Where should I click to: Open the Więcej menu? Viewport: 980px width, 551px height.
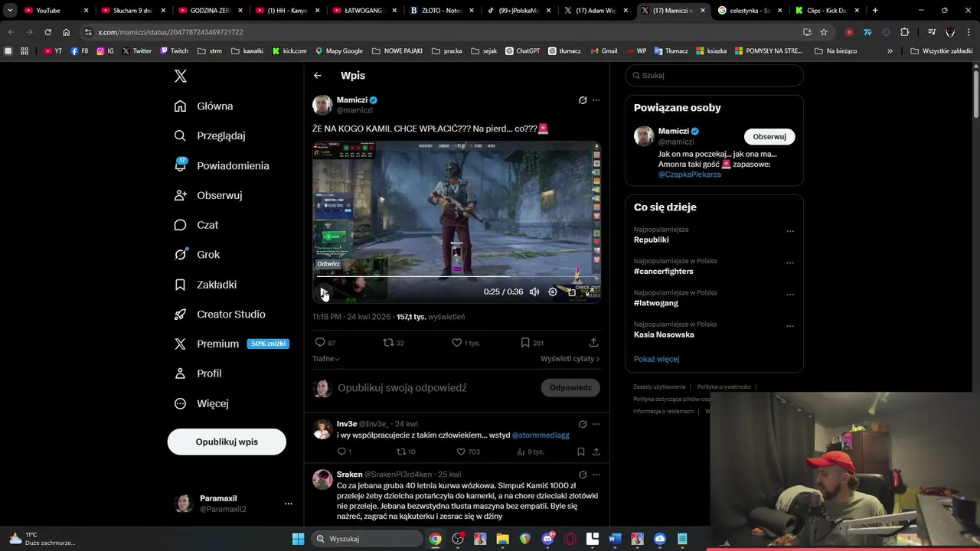pos(201,403)
